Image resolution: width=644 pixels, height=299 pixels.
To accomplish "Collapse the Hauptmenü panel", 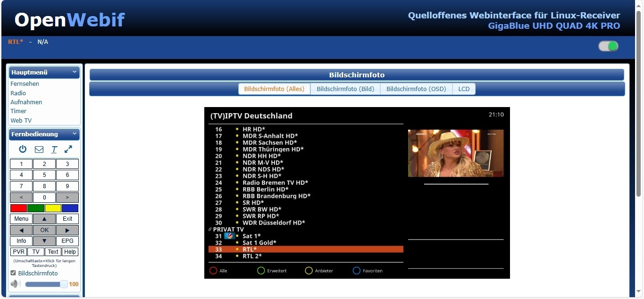I will tap(75, 72).
